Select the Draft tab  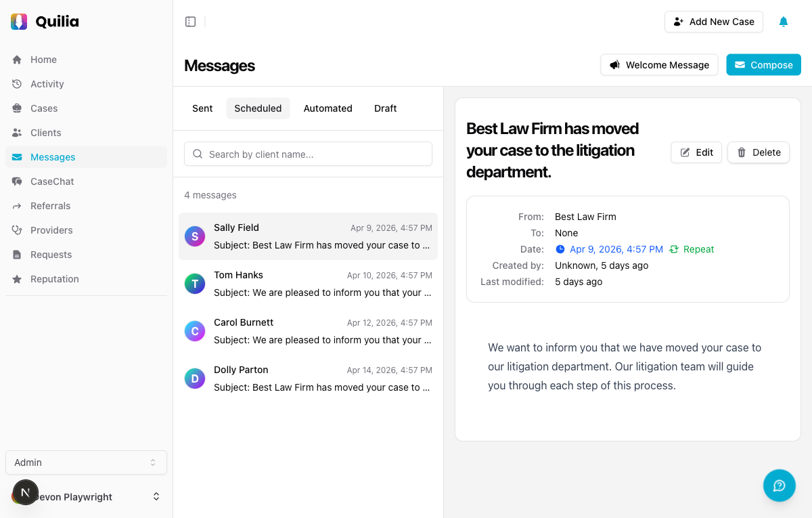pyautogui.click(x=385, y=108)
